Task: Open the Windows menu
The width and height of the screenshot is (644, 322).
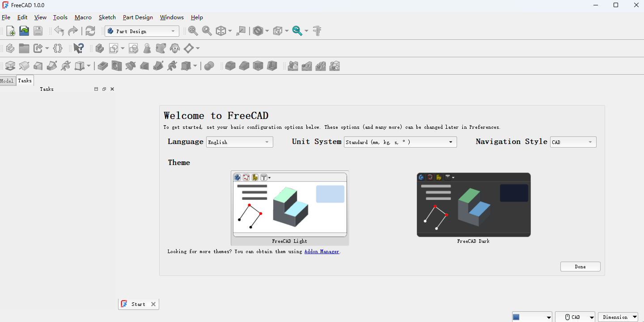Action: point(172,17)
